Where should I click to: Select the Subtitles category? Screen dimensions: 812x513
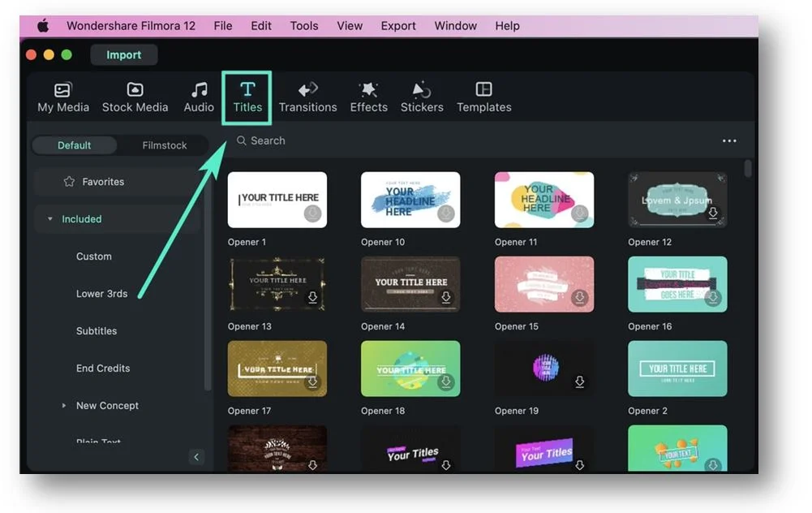[97, 330]
